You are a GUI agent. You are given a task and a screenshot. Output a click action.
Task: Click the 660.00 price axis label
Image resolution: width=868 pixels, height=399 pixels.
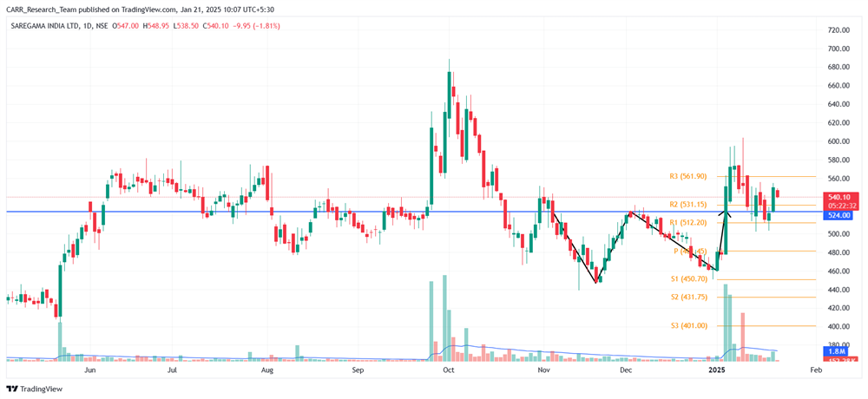click(839, 86)
